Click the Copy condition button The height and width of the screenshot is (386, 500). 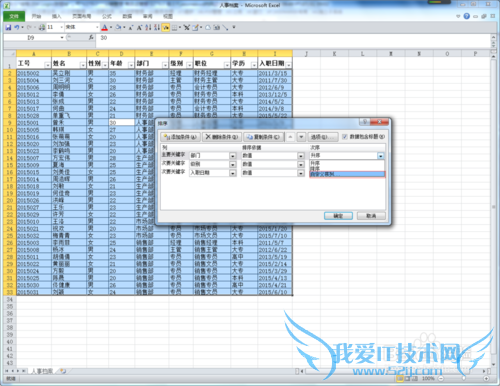pos(263,137)
